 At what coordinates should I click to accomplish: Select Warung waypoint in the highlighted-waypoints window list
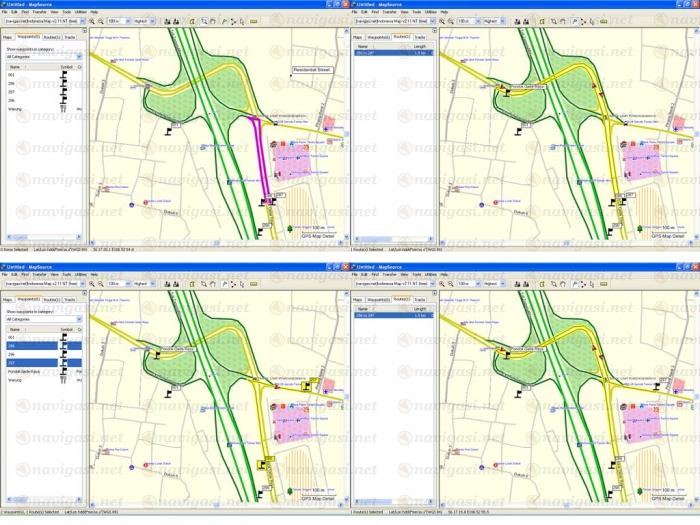(x=15, y=380)
